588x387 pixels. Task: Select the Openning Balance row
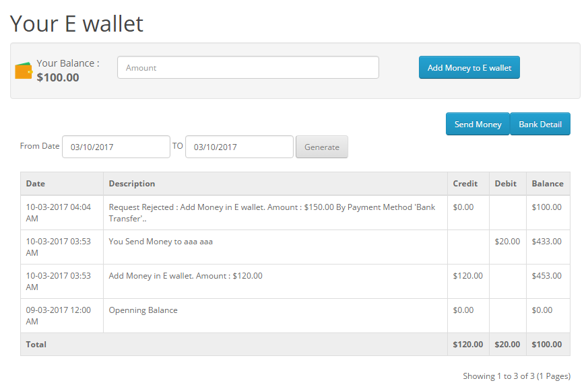click(x=143, y=310)
